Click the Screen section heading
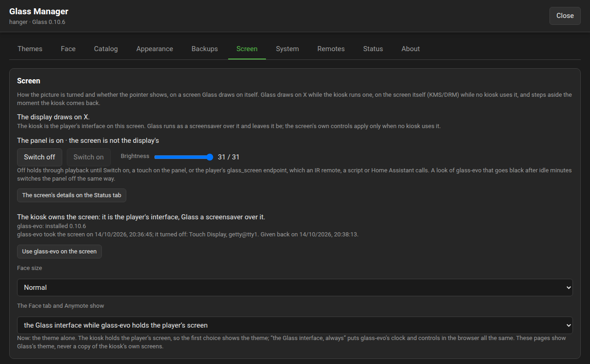The image size is (590, 364). click(x=29, y=81)
